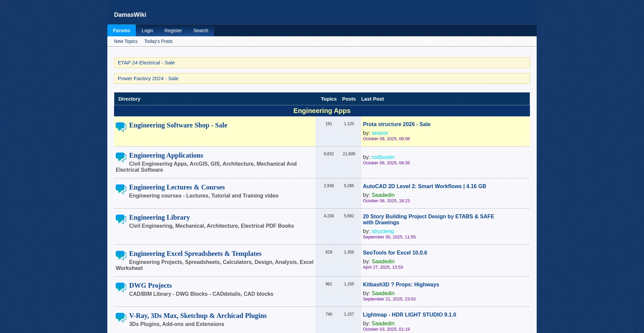
Task: Open the Engineering Applications forum
Action: click(x=166, y=155)
